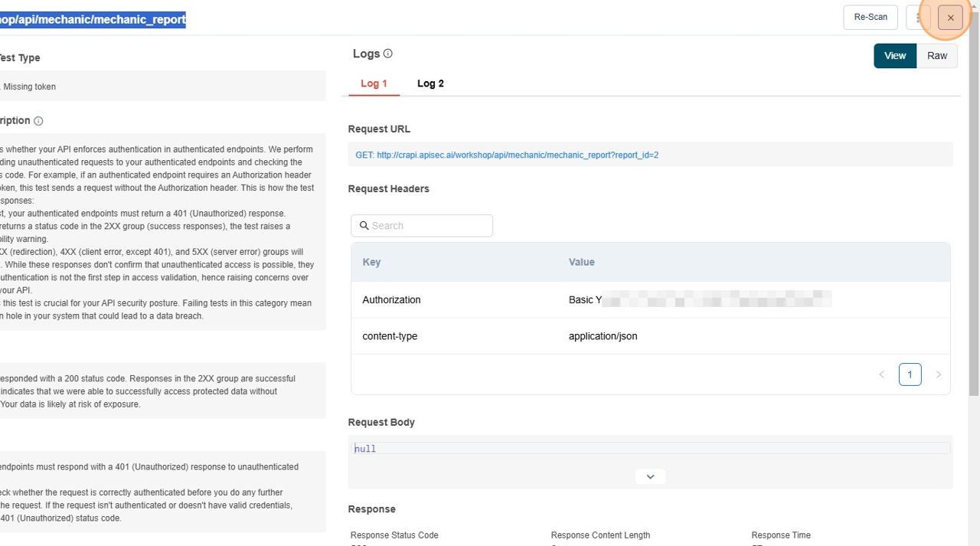This screenshot has height=546, width=980.
Task: Open the GET mechanic_report request URL link
Action: (x=506, y=155)
